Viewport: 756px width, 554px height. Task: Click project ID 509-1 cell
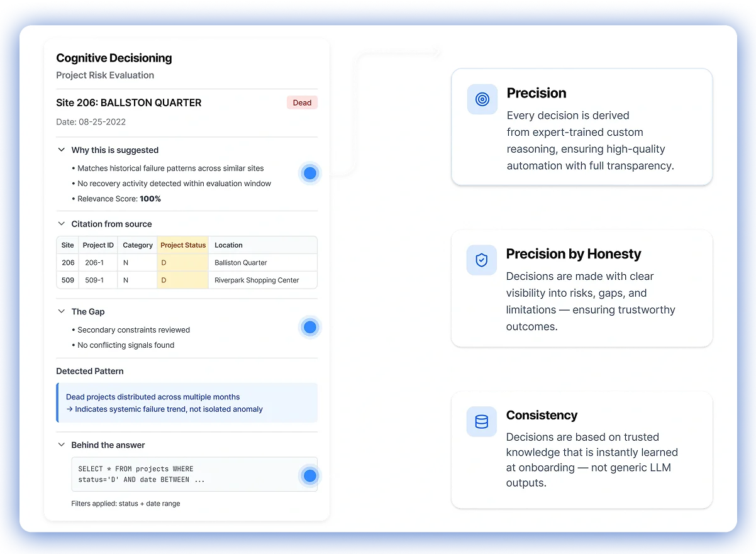(x=98, y=280)
